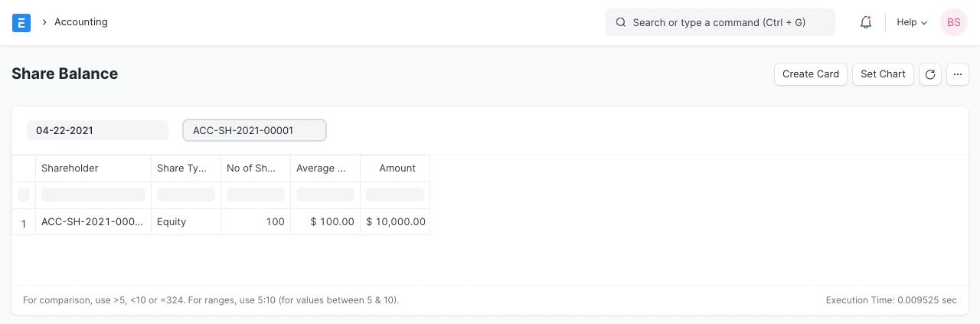The width and height of the screenshot is (980, 324).
Task: Focus the search or command bar
Action: tap(720, 22)
